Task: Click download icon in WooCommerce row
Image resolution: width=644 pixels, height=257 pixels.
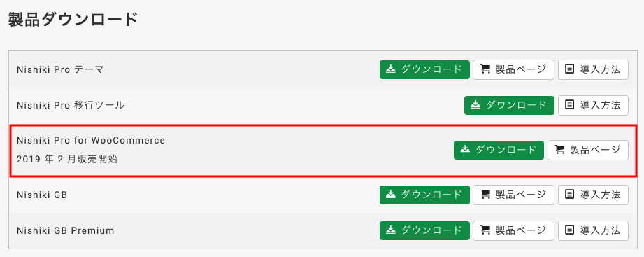Action: click(465, 150)
